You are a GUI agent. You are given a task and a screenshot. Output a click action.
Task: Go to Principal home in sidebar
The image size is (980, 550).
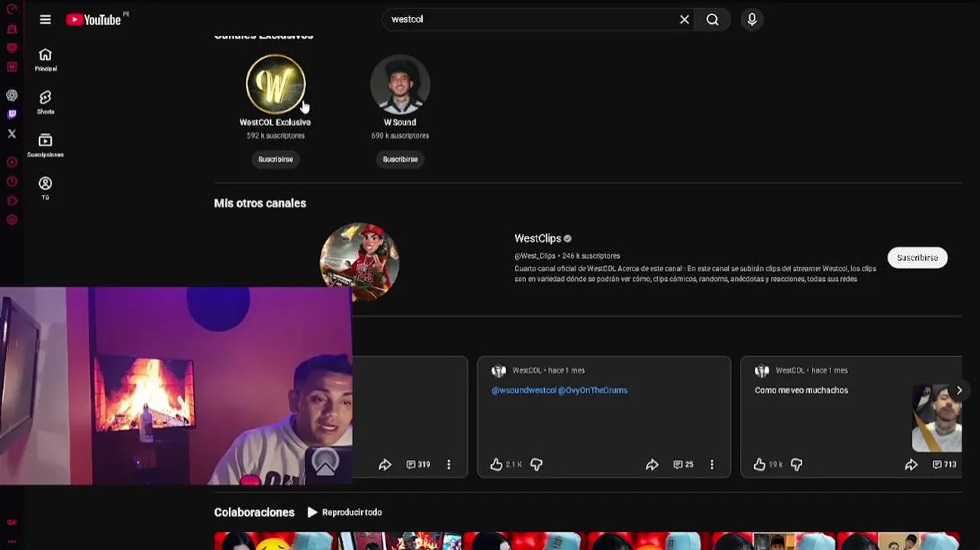(45, 60)
